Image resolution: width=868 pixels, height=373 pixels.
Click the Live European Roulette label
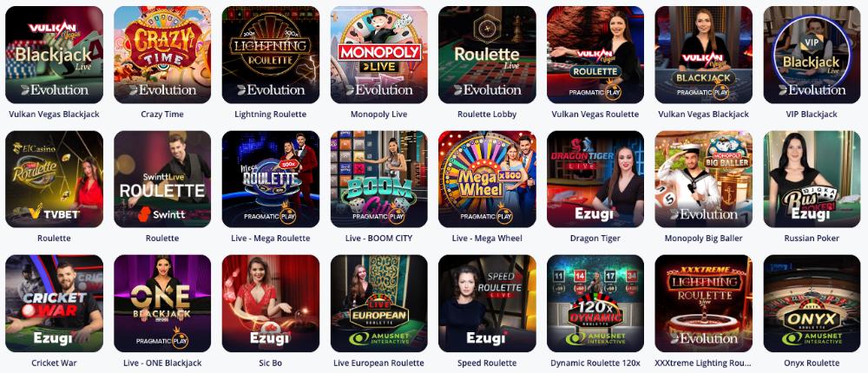378,363
